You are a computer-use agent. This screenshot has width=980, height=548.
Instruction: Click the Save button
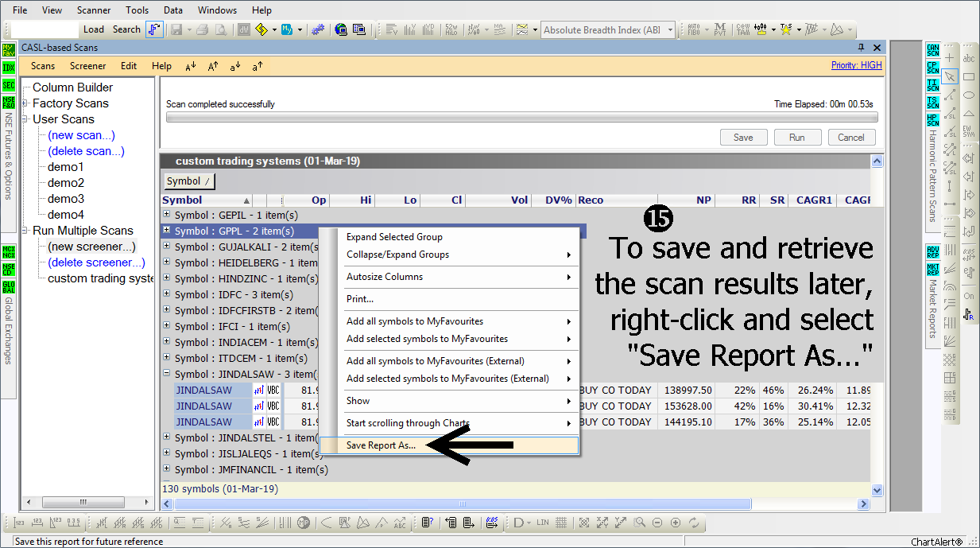743,138
